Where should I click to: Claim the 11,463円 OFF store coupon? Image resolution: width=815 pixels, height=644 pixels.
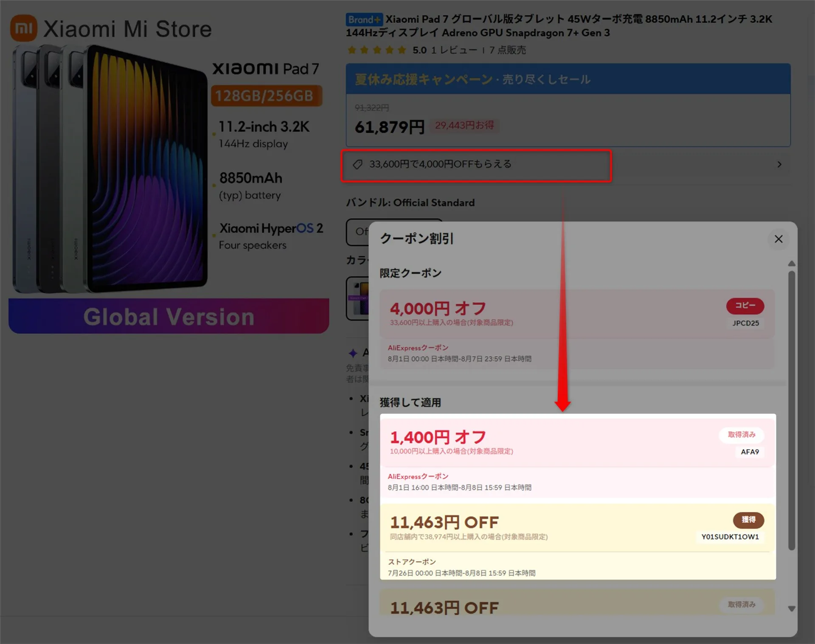(748, 520)
